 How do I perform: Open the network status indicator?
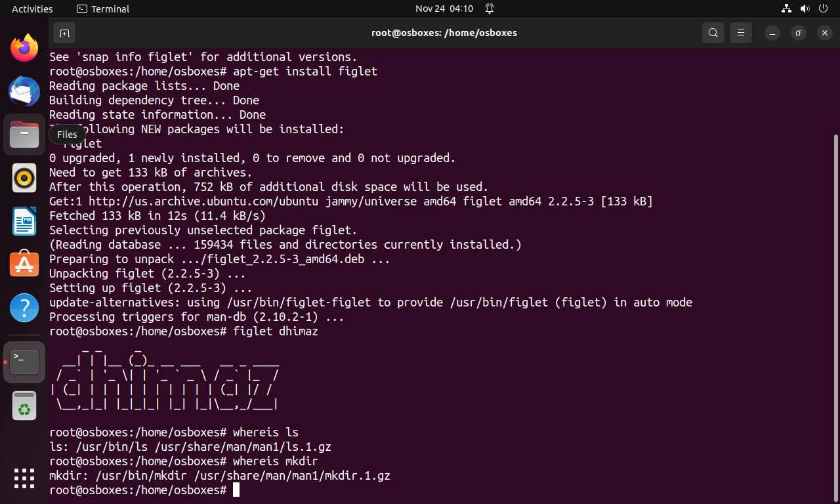tap(786, 9)
